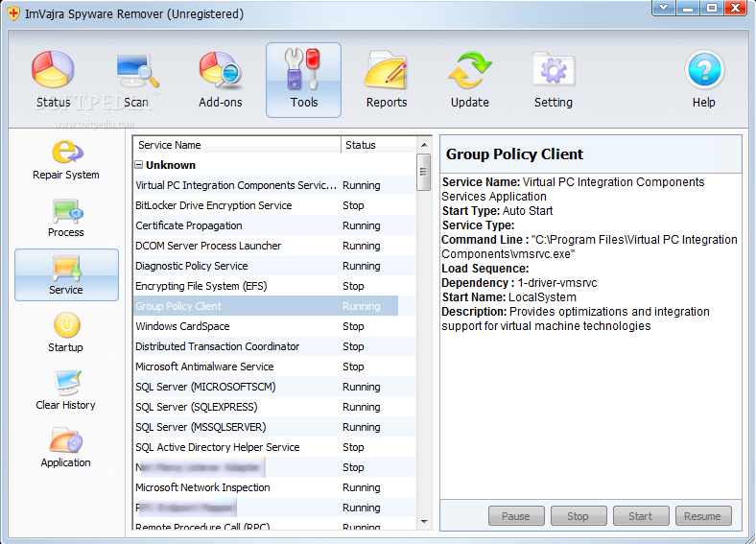This screenshot has height=544, width=756.
Task: Select Certificate Propagation service row
Action: [x=274, y=225]
